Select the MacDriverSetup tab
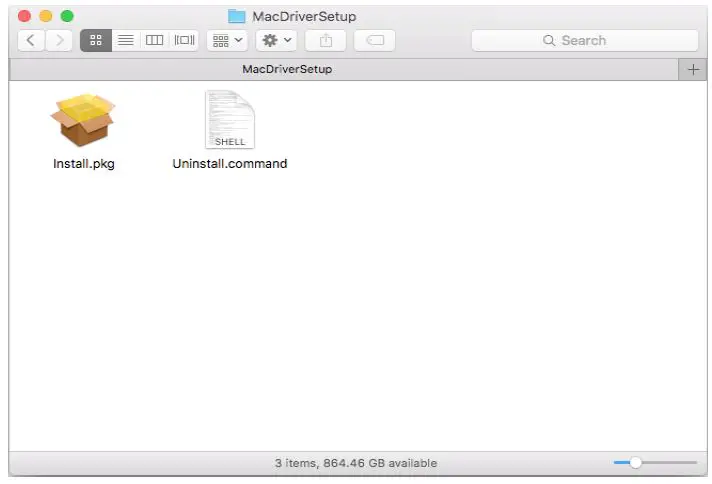Image resolution: width=712 pixels, height=484 pixels. pyautogui.click(x=343, y=69)
